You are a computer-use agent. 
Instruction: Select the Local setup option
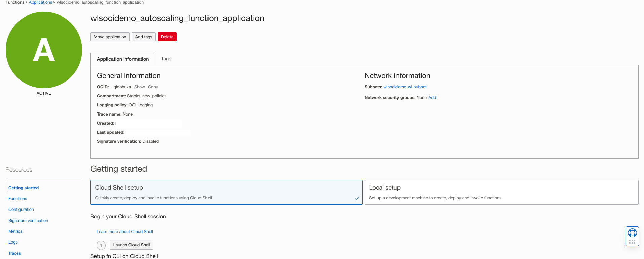(x=501, y=192)
